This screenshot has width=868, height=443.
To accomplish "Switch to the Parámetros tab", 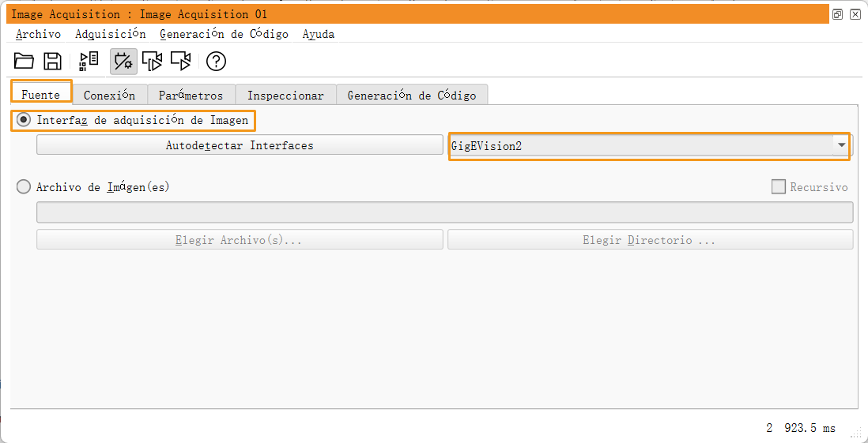I will (191, 95).
